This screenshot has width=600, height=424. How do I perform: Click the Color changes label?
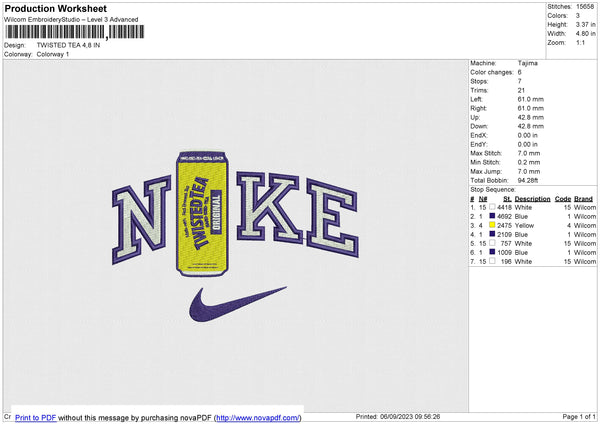[x=492, y=72]
